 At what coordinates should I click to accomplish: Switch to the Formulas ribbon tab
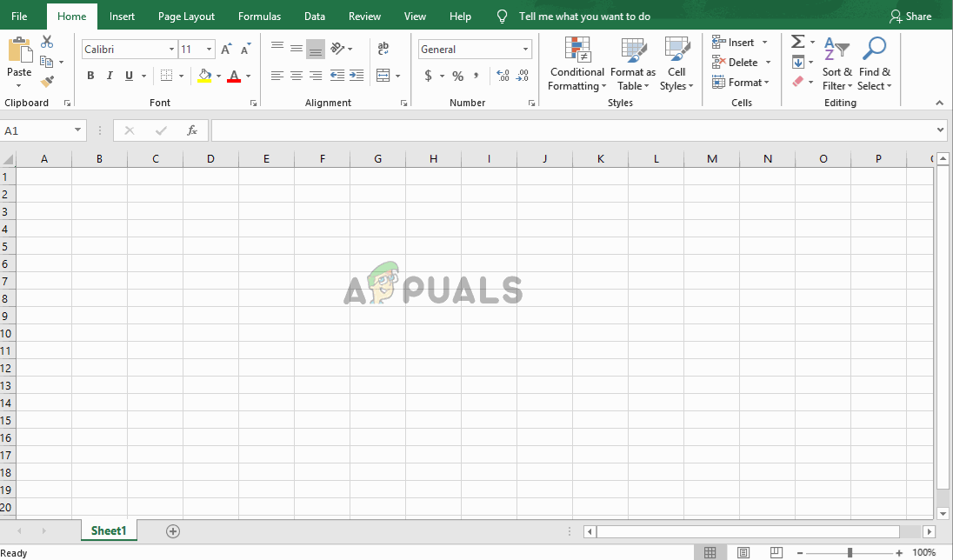coord(259,16)
